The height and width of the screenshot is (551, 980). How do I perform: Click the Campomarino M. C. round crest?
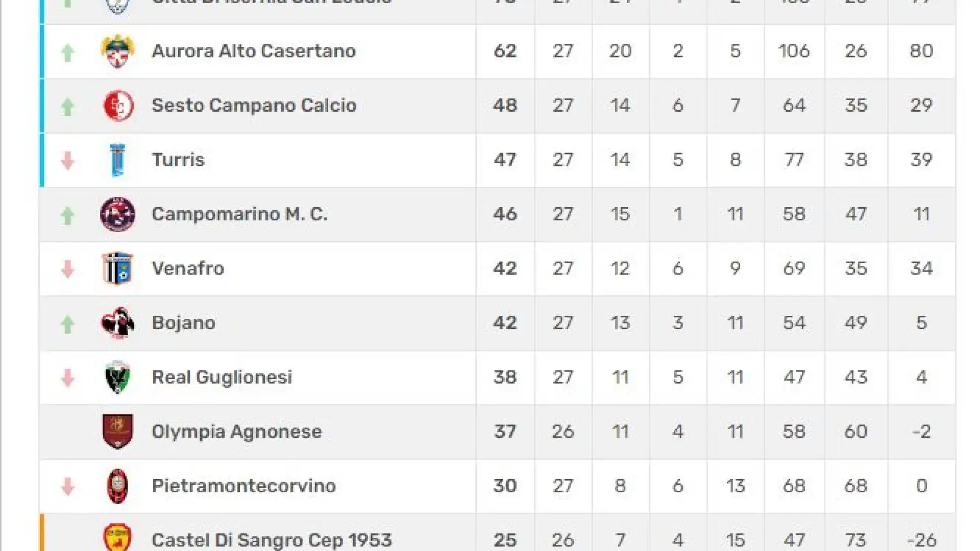(x=118, y=214)
